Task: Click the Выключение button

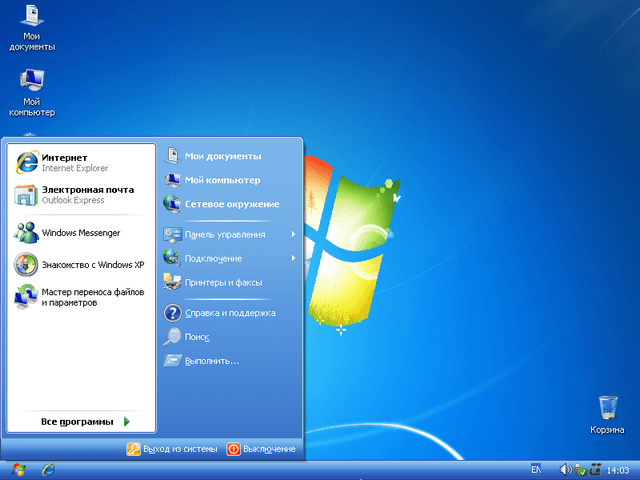Action: [x=262, y=449]
